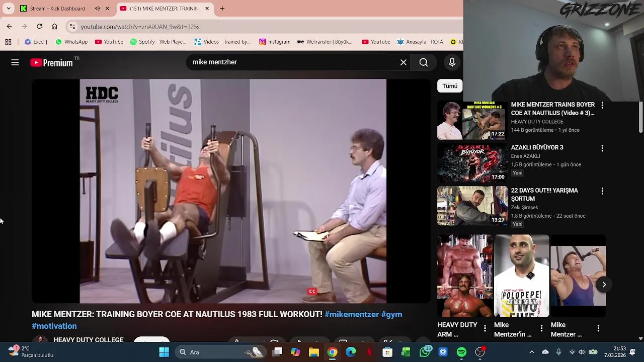Click the #motivation hashtag link
The image size is (644, 362).
[54, 326]
